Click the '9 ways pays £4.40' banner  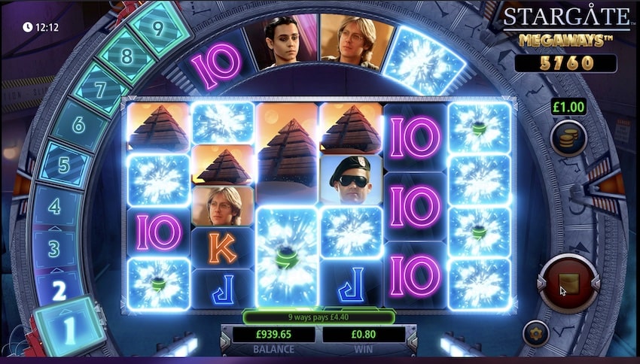[318, 317]
